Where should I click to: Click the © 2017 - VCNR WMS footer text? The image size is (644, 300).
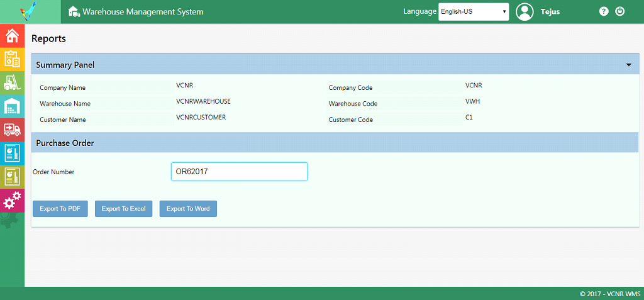pyautogui.click(x=610, y=294)
